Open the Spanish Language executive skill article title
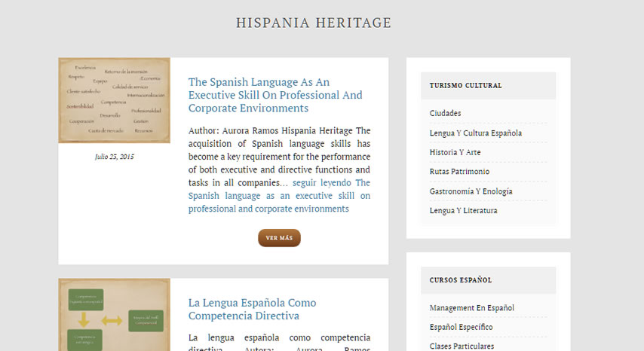Screen dimensions: 644x351 (x=275, y=95)
